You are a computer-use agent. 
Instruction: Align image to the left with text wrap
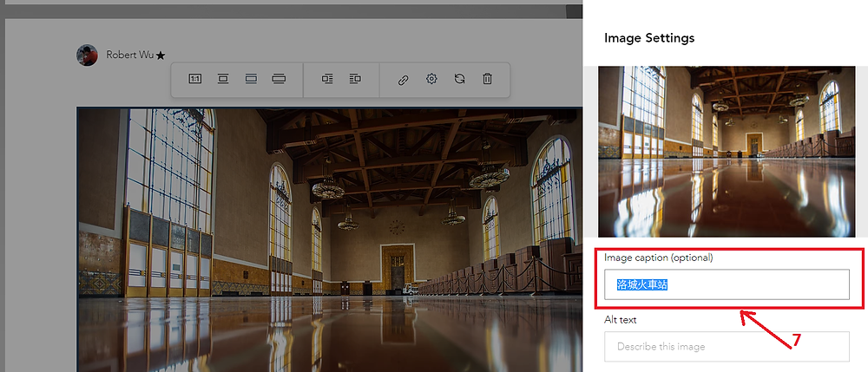tap(327, 79)
